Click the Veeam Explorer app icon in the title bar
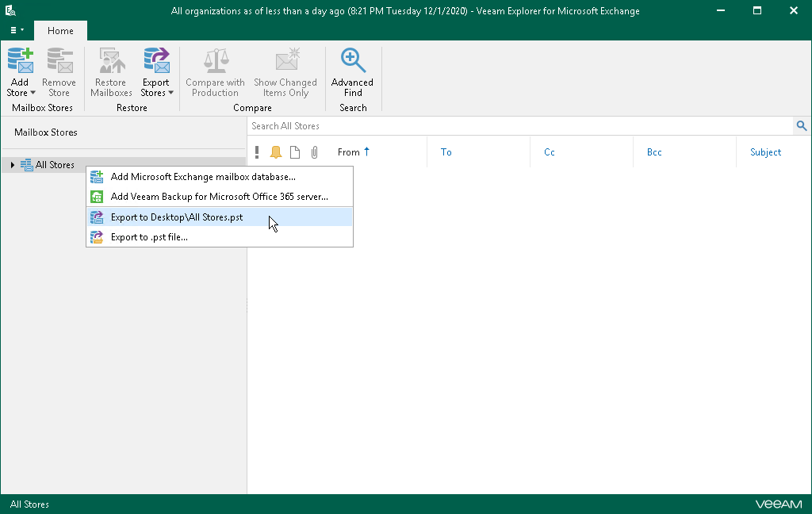The width and height of the screenshot is (812, 514). (10, 10)
